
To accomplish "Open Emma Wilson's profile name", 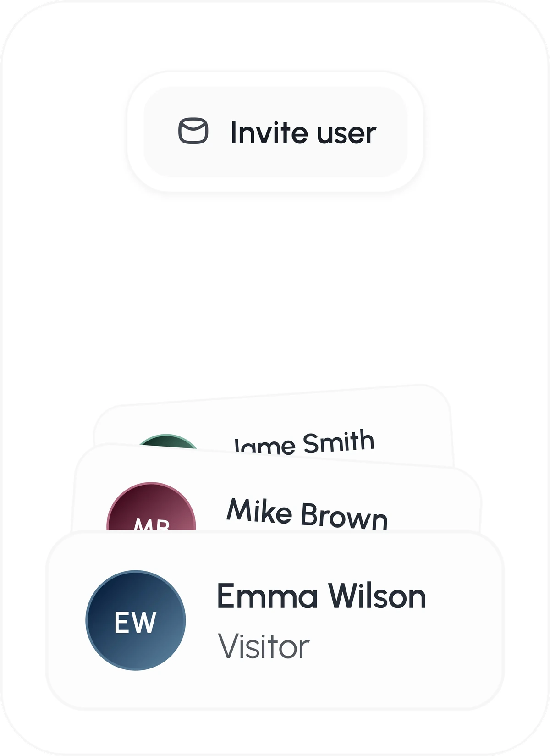I will click(x=321, y=596).
